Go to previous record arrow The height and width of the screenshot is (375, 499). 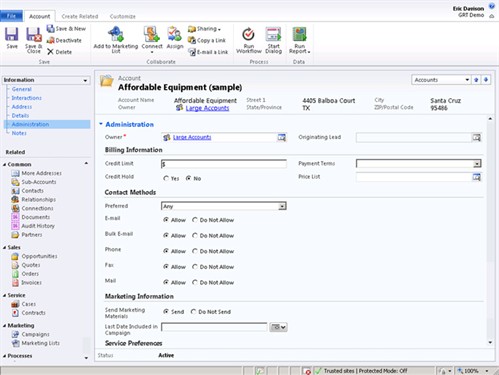click(x=476, y=80)
